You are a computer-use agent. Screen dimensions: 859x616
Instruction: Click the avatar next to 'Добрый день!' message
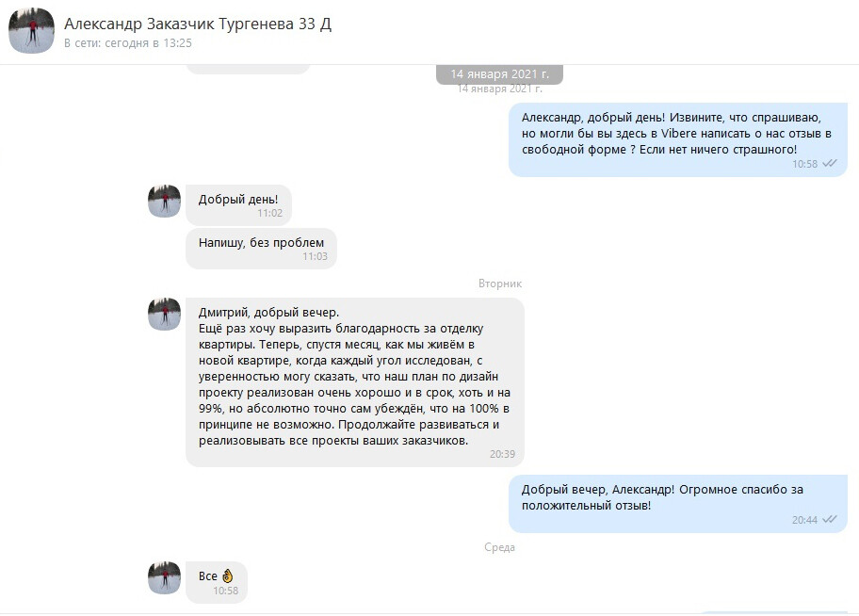point(164,202)
